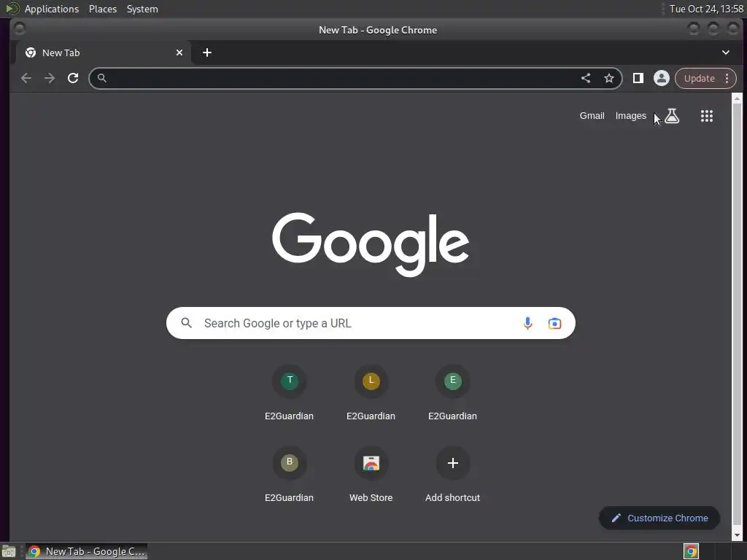Viewport: 747px width, 560px height.
Task: Open the Search Labs flask icon
Action: coord(672,116)
